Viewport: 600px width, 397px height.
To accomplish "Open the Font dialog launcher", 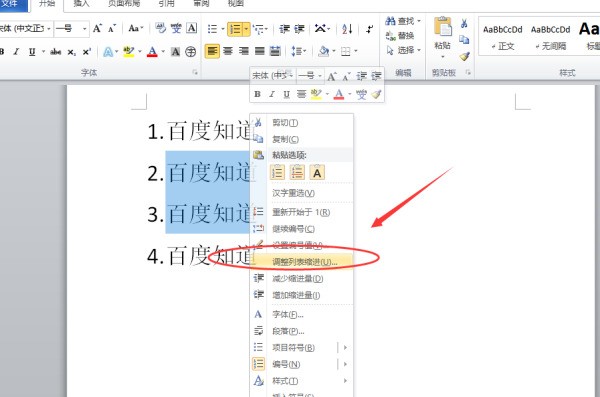I will coord(195,72).
